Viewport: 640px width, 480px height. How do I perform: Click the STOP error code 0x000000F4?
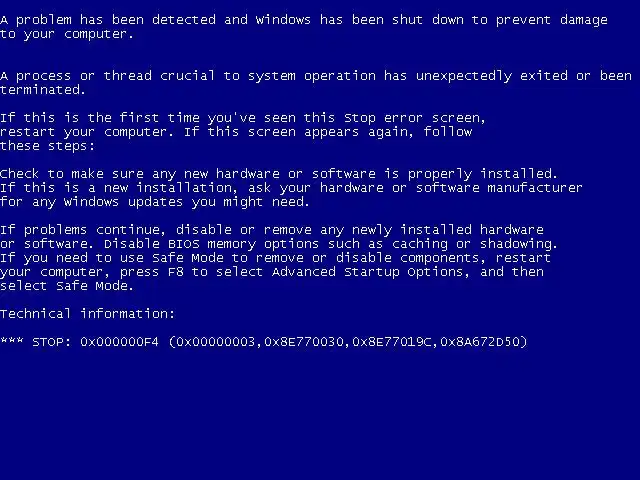point(119,341)
